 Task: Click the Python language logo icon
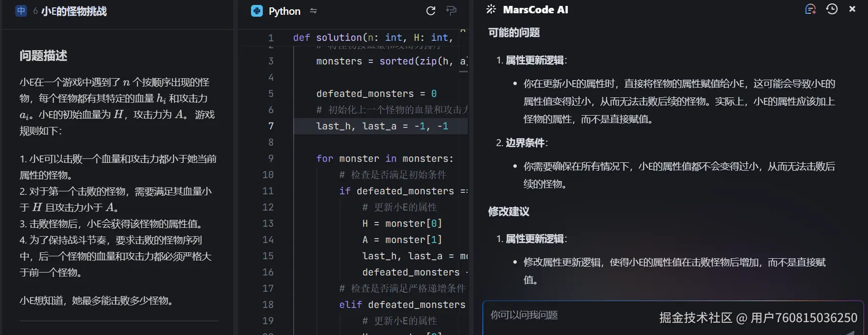coord(257,11)
